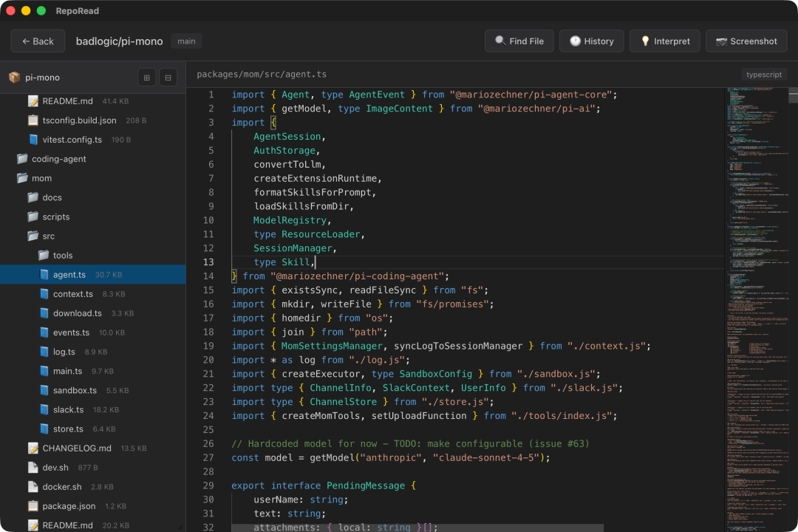This screenshot has width=798, height=532.
Task: Click the file icon beside CHANGELOG.md
Action: pos(33,448)
